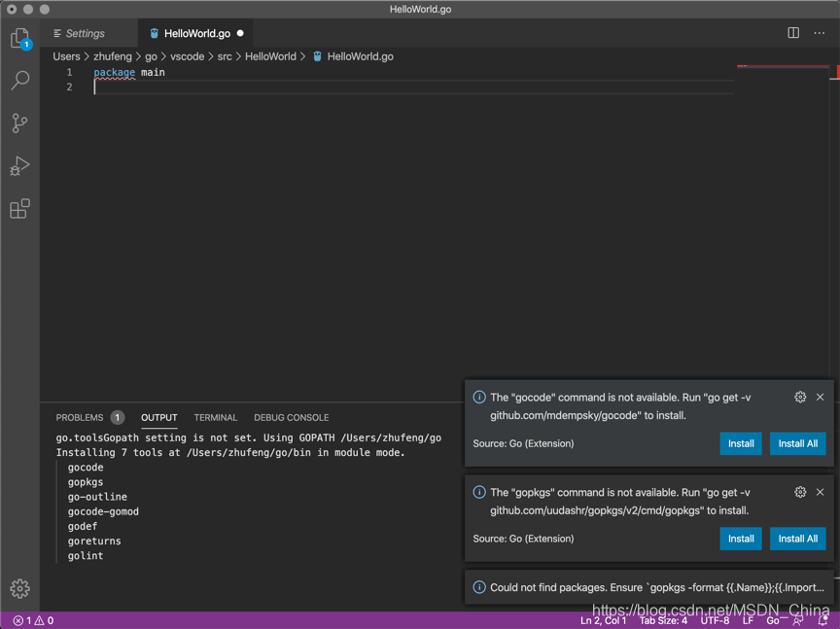
Task: Click the info icon on gopkgs notification
Action: pyautogui.click(x=479, y=492)
